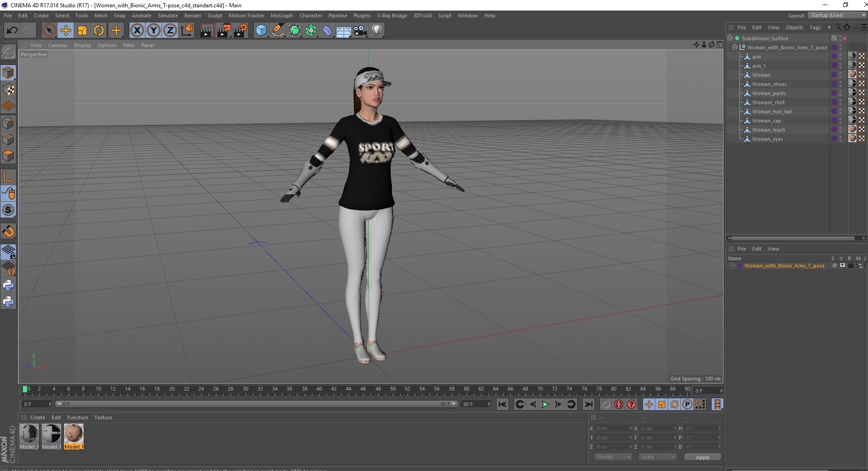This screenshot has width=868, height=471.
Task: Play the animation forward
Action: pyautogui.click(x=545, y=404)
